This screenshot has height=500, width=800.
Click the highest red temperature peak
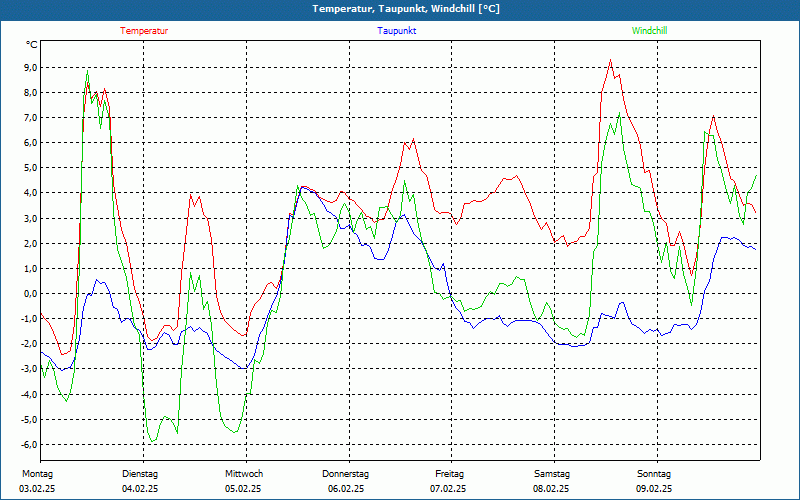coord(610,61)
